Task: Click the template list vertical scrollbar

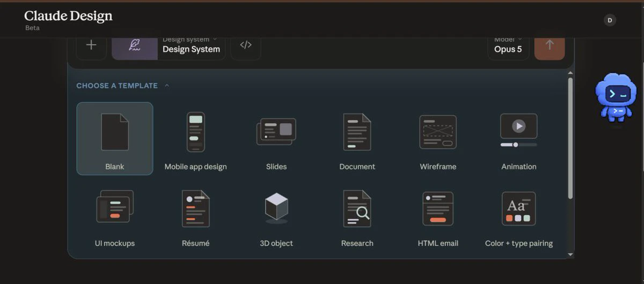Action: (570, 138)
